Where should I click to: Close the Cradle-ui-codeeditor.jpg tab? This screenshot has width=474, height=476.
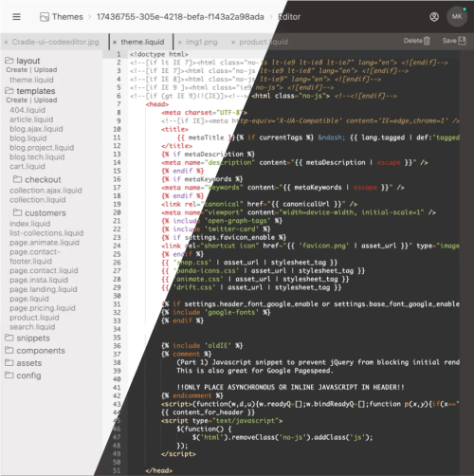[6, 42]
